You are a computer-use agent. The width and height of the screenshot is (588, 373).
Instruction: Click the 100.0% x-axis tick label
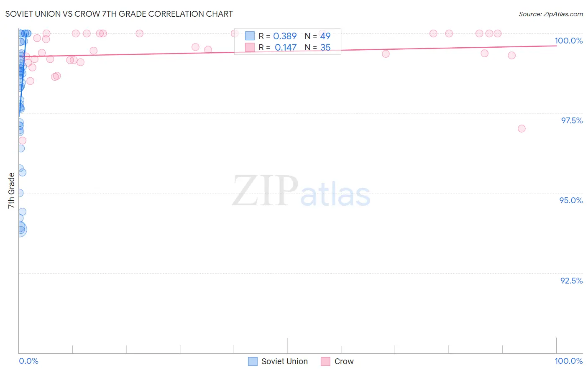(568, 361)
